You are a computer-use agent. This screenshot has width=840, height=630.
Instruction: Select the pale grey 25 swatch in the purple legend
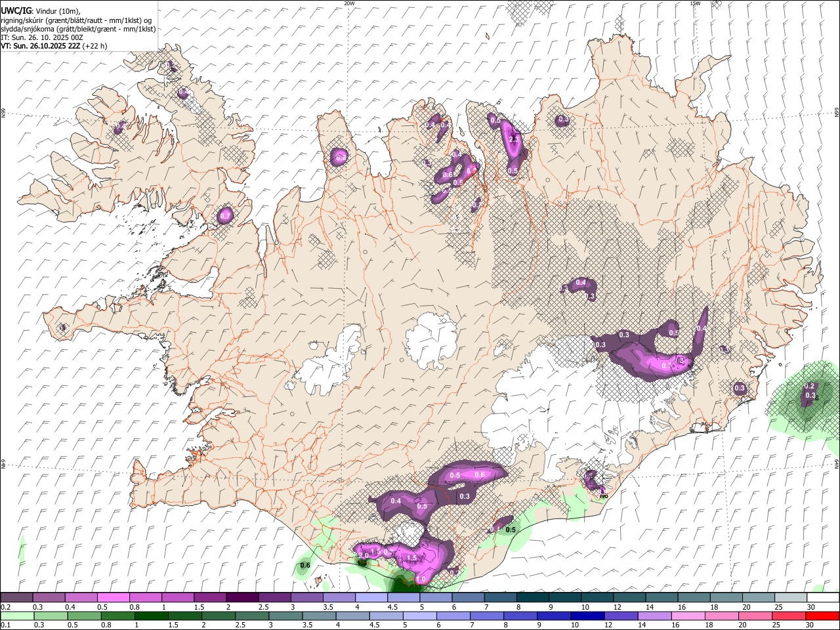[x=789, y=598]
